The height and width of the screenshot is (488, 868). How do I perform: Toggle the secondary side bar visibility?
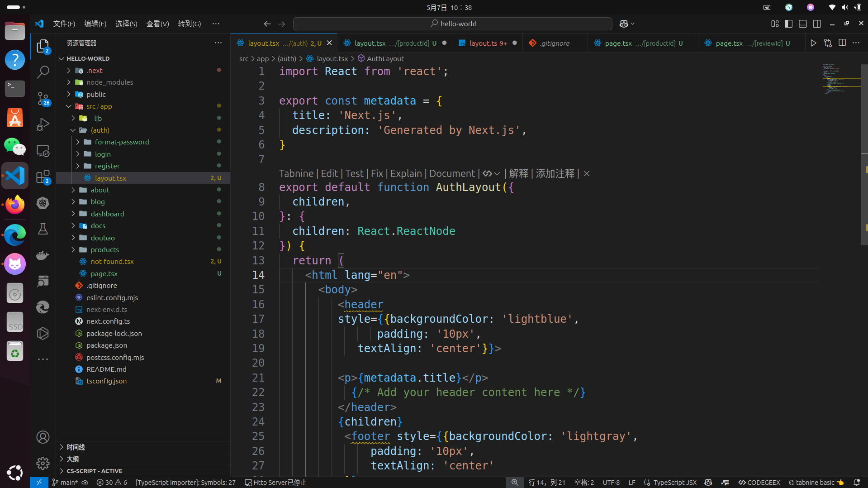[817, 24]
